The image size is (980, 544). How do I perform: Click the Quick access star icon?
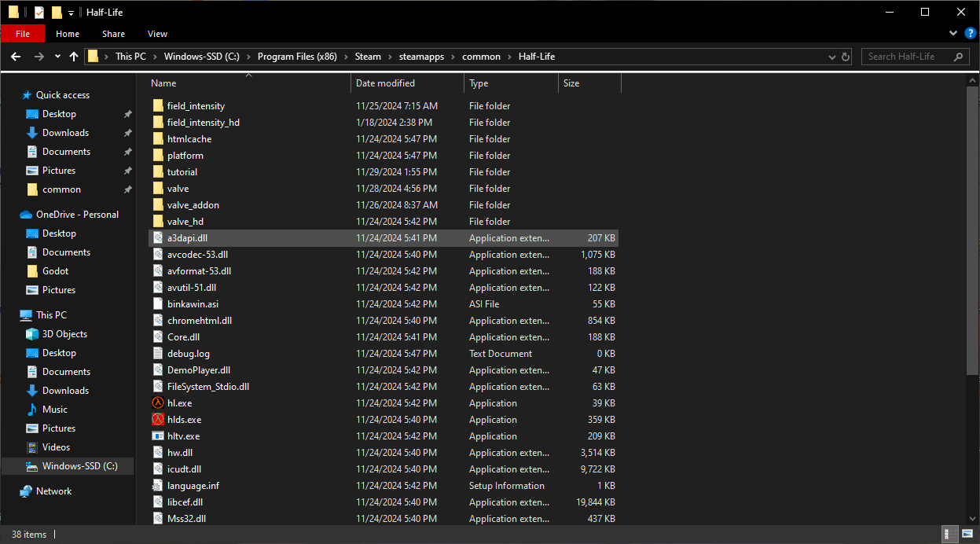26,95
